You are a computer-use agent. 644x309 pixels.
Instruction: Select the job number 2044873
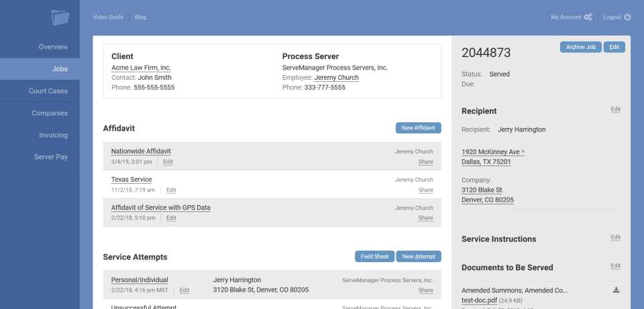[486, 53]
